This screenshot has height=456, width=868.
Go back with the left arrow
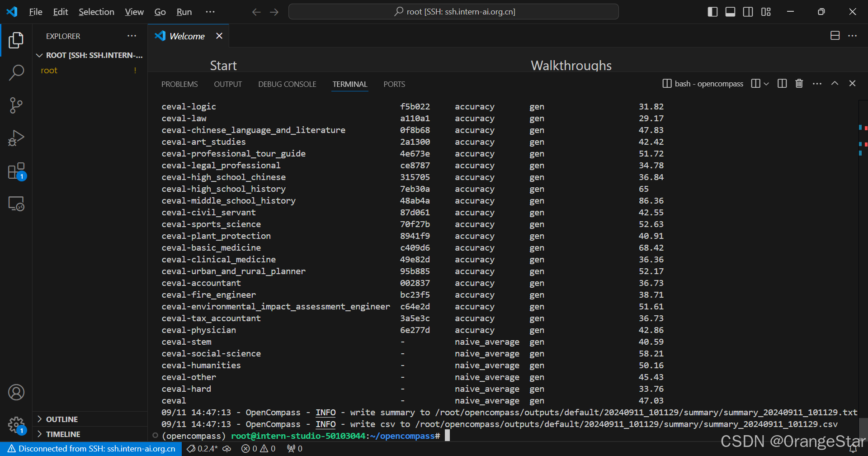[256, 12]
